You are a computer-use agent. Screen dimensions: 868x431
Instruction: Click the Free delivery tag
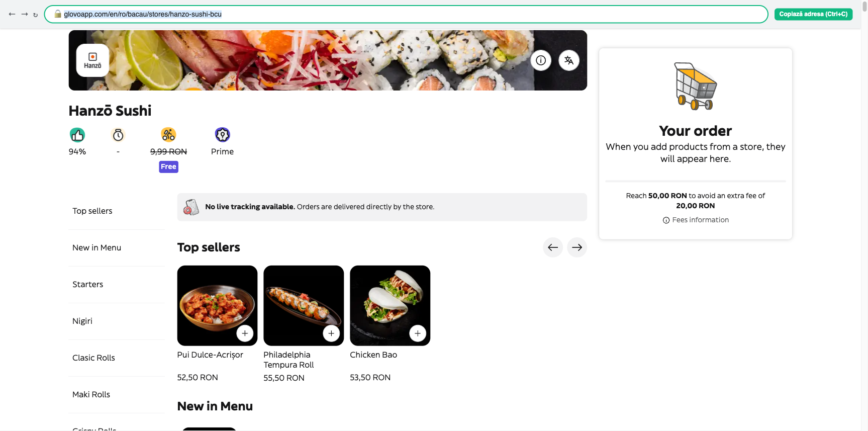click(x=168, y=167)
